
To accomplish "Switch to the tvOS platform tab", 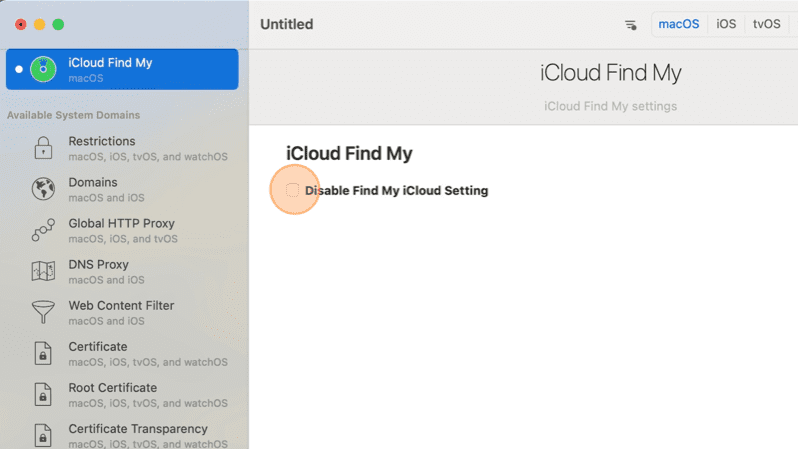I will pyautogui.click(x=766, y=24).
